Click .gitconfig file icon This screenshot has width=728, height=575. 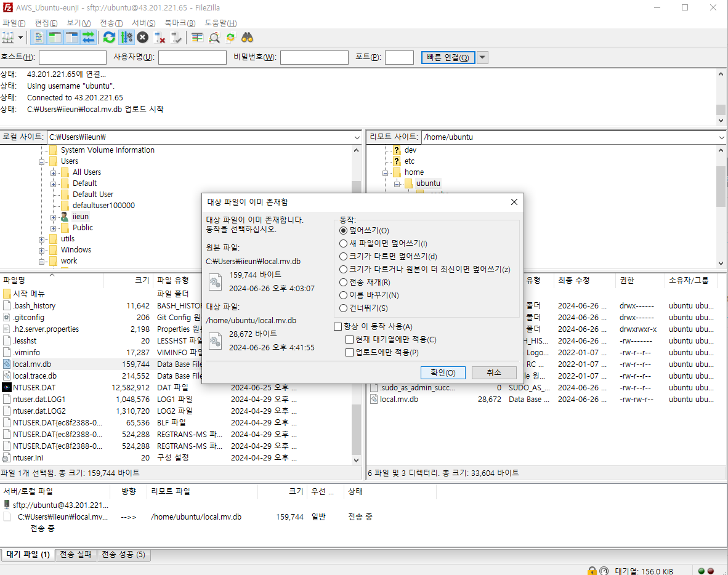7,318
